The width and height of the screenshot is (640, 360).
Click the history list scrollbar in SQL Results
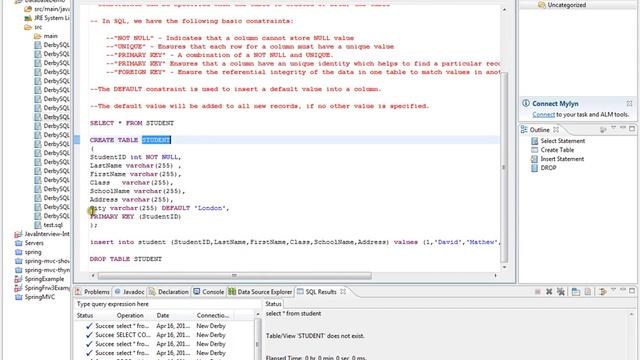coord(258,343)
